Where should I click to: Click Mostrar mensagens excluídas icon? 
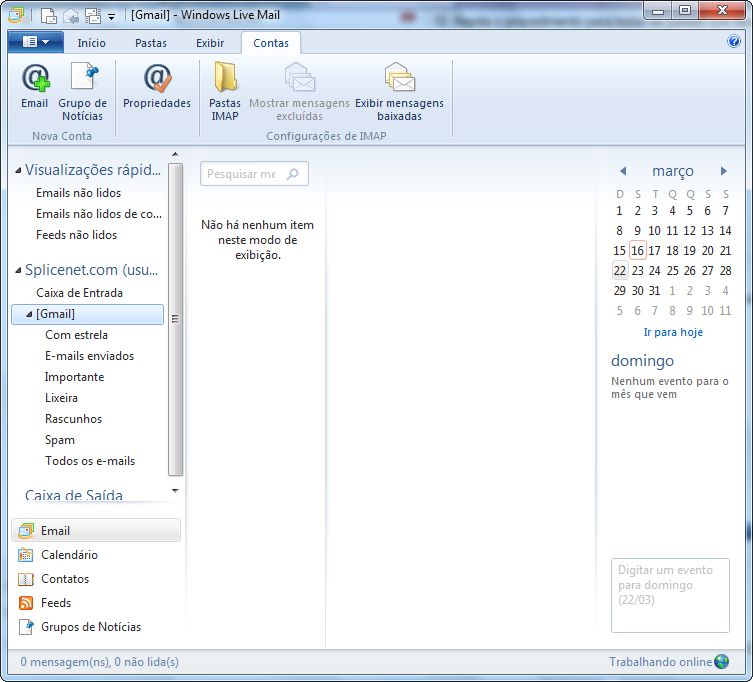tap(300, 78)
